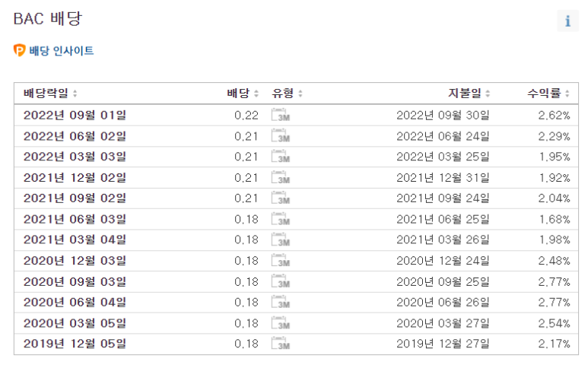Click payment date 2022년 03월 25일
This screenshot has width=588, height=368.
tap(443, 157)
